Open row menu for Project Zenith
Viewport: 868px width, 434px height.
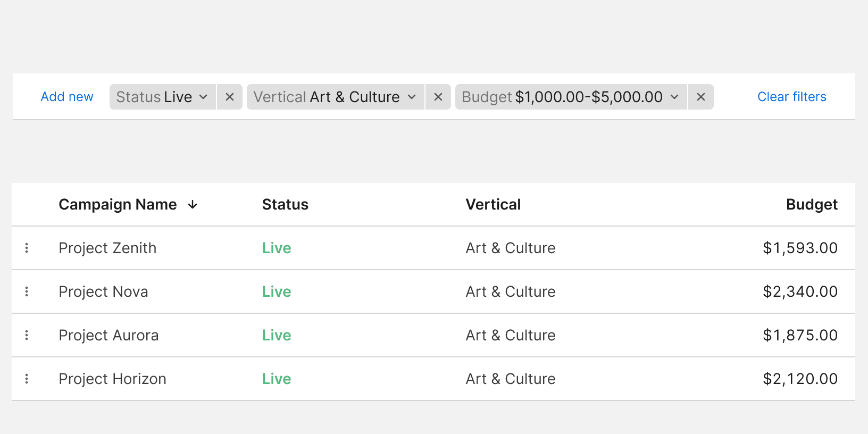pos(27,248)
